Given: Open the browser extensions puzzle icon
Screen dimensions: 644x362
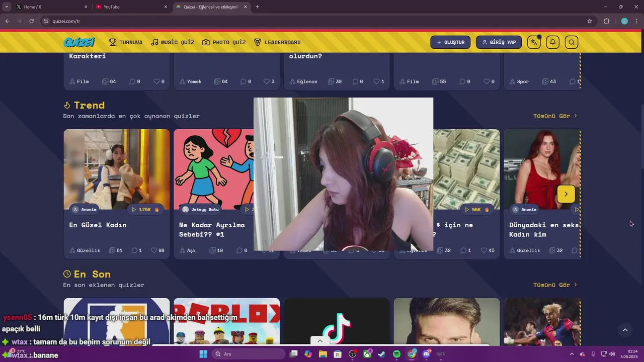Looking at the screenshot, I should [606, 21].
